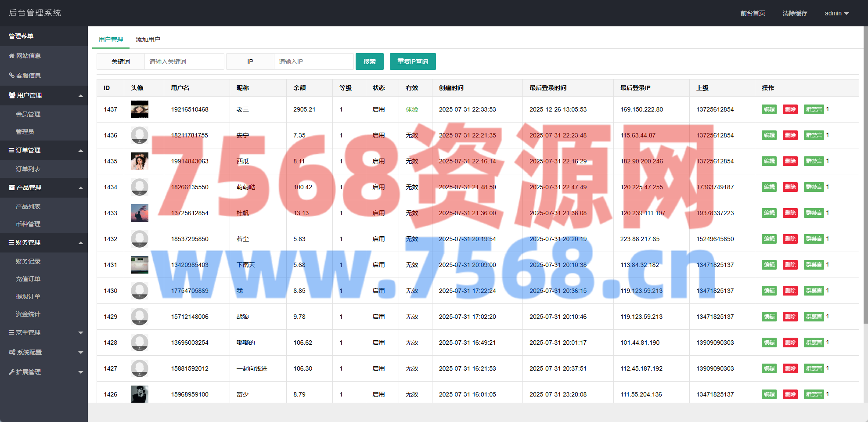Click the users icon next to 用户管理
This screenshot has height=422, width=868.
[12, 95]
